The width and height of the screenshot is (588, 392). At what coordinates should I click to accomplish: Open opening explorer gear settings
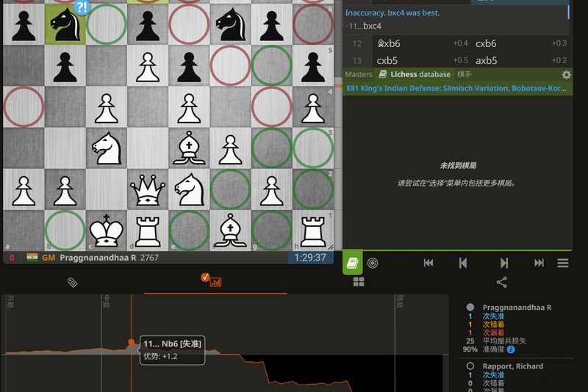(566, 75)
